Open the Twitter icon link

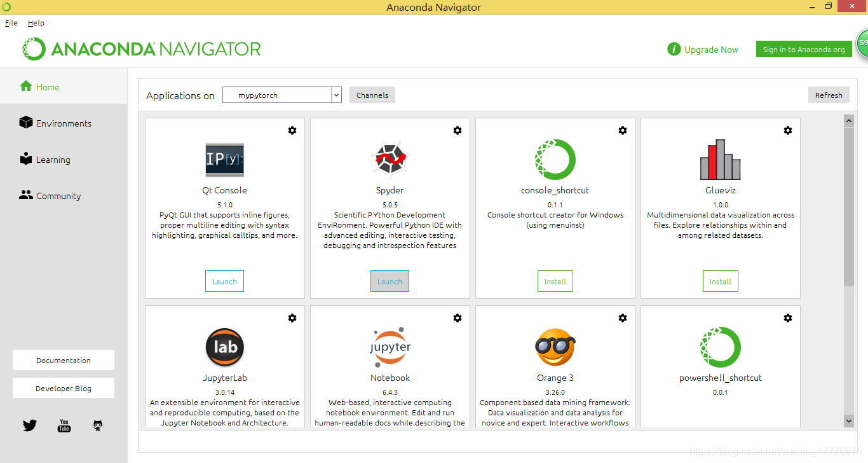point(30,425)
